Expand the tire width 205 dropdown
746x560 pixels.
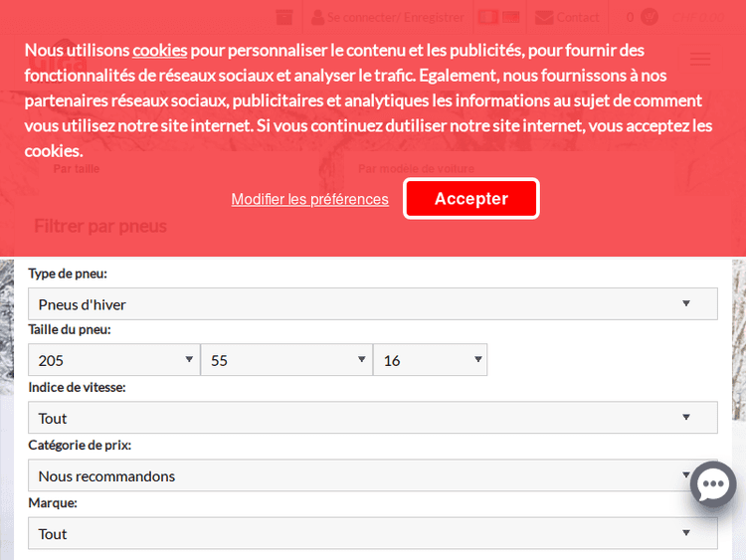coord(113,360)
